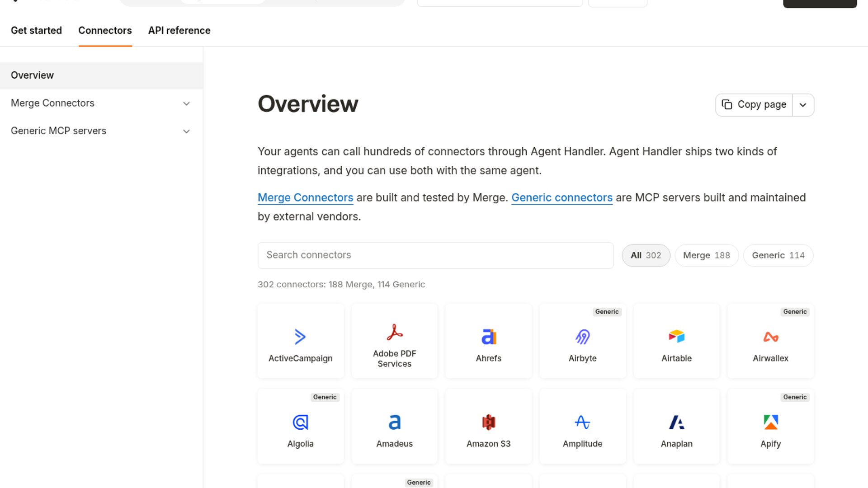Click into the Search connectors field

point(435,255)
